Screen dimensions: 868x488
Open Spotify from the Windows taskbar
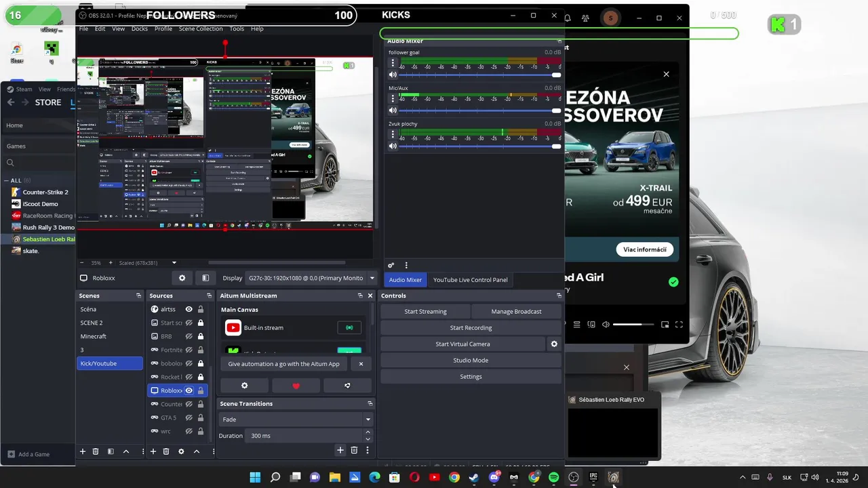[553, 477]
